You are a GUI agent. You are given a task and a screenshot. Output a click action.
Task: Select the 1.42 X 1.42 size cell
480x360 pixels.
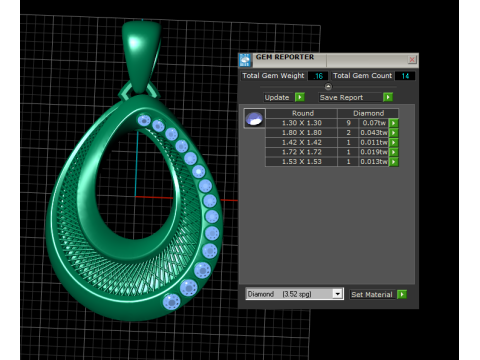pos(302,142)
